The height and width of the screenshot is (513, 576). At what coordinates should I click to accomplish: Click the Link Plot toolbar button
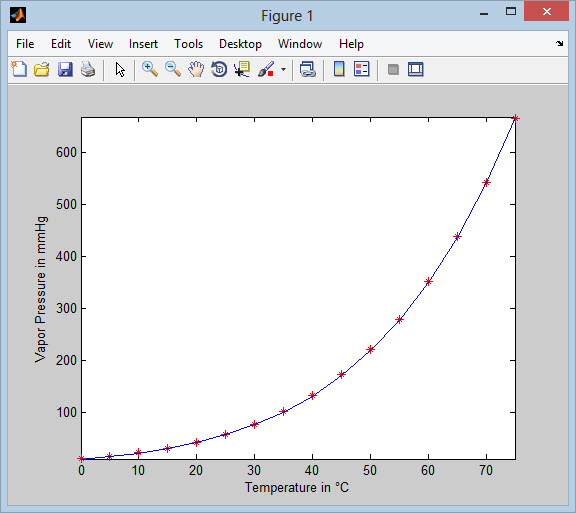[307, 69]
